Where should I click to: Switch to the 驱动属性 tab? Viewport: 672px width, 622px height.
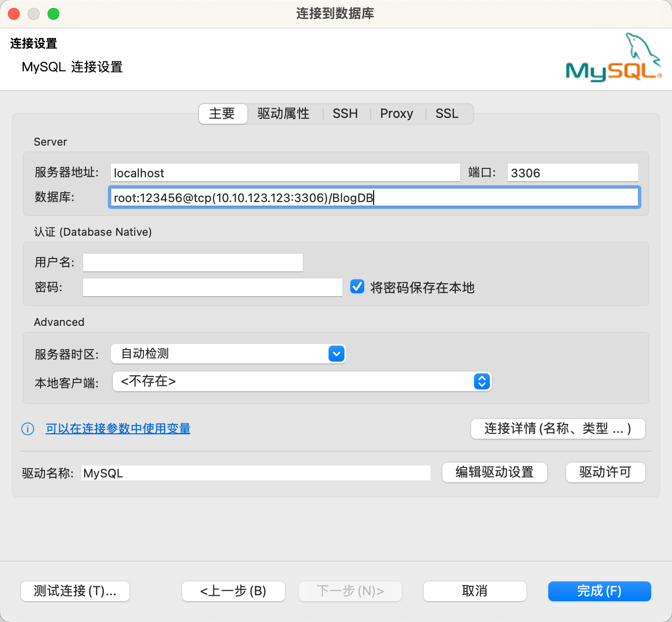click(x=284, y=113)
